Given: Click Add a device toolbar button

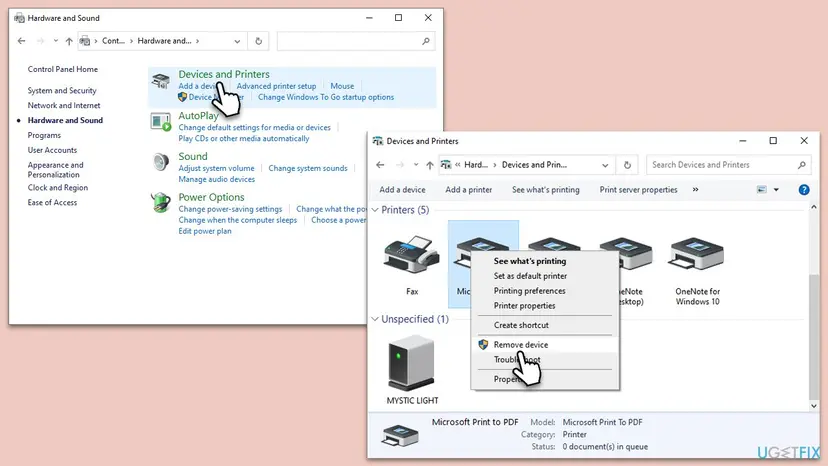Looking at the screenshot, I should tap(402, 190).
